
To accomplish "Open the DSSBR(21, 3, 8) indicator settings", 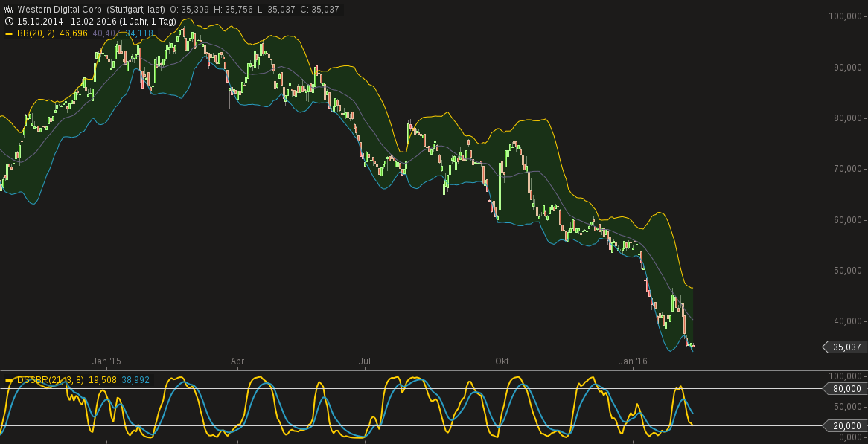I will pyautogui.click(x=51, y=380).
